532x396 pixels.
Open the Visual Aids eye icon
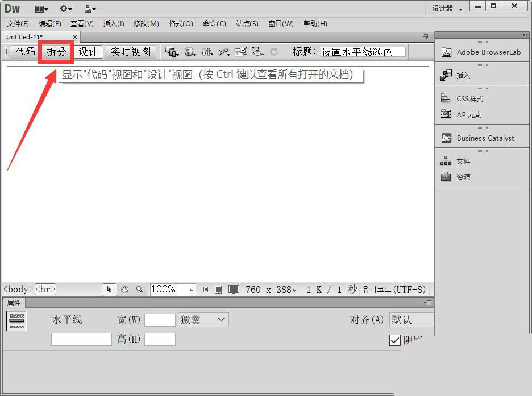tap(257, 51)
